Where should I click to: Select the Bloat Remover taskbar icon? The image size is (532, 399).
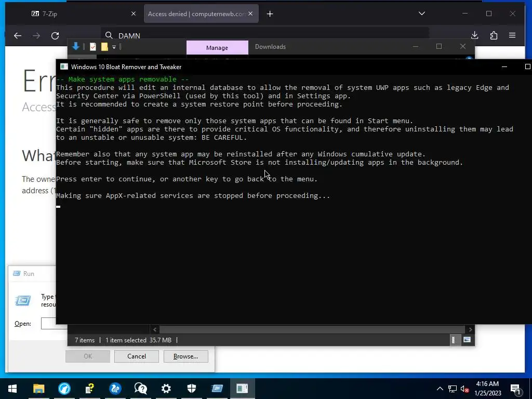point(242,389)
